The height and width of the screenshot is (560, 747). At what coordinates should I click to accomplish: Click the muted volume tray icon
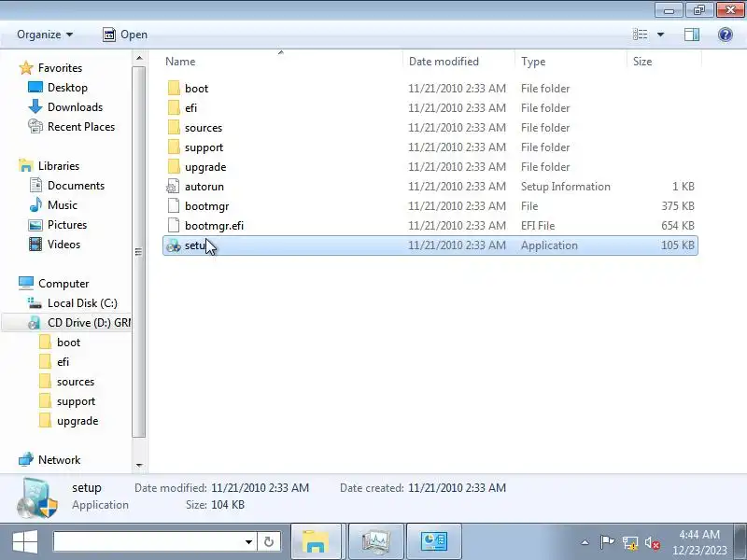[x=652, y=542]
